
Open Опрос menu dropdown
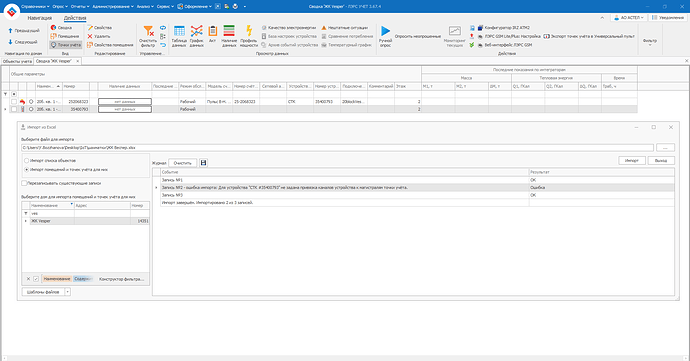coord(60,6)
